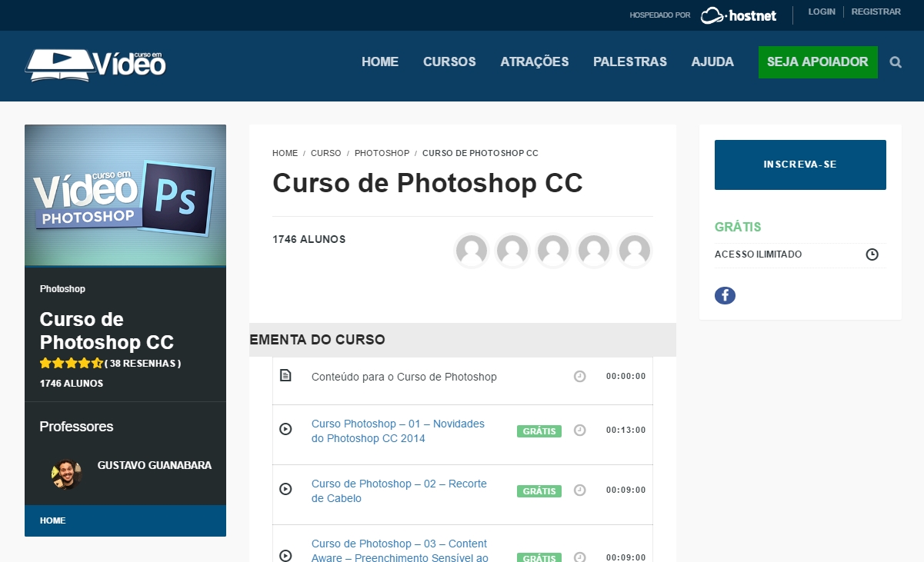Click '1746 ALUNOS' below the main title
924x562 pixels.
[x=309, y=240]
